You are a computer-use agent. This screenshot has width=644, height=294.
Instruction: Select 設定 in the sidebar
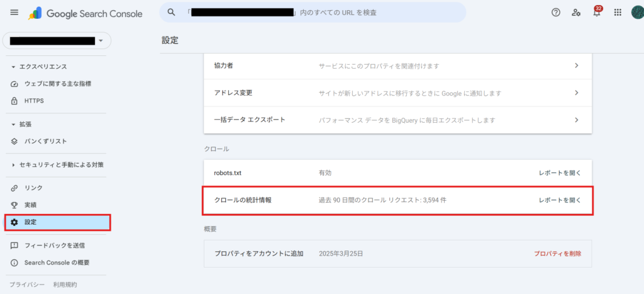57,222
